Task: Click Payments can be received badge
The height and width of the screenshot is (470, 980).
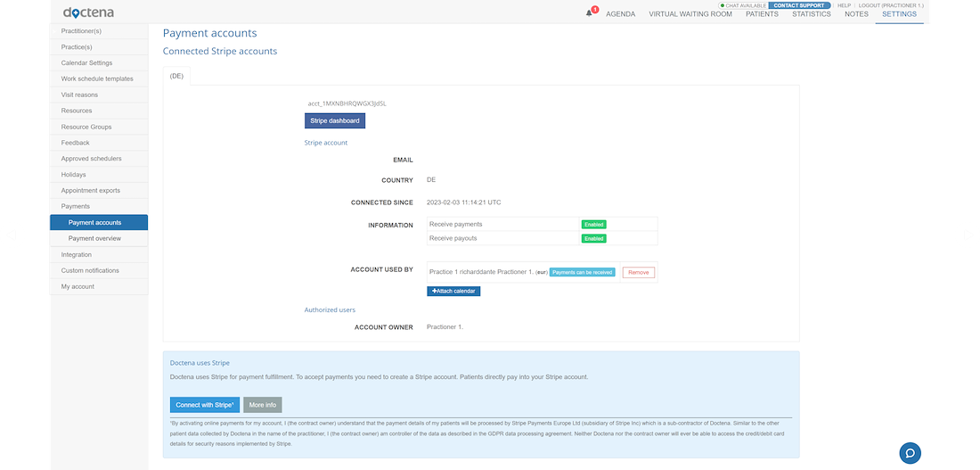Action: coord(583,272)
